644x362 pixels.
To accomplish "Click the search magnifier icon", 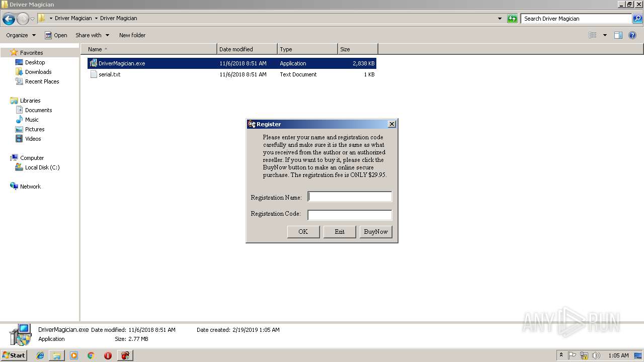I will click(637, 19).
